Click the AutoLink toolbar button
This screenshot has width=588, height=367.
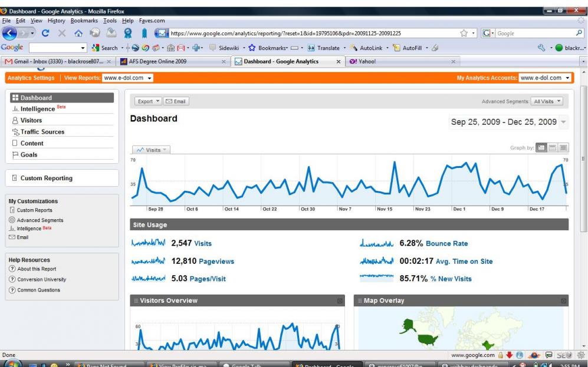tap(366, 48)
